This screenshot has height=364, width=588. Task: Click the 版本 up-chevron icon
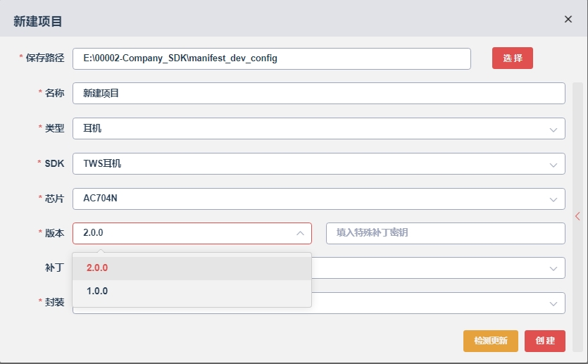pos(300,233)
